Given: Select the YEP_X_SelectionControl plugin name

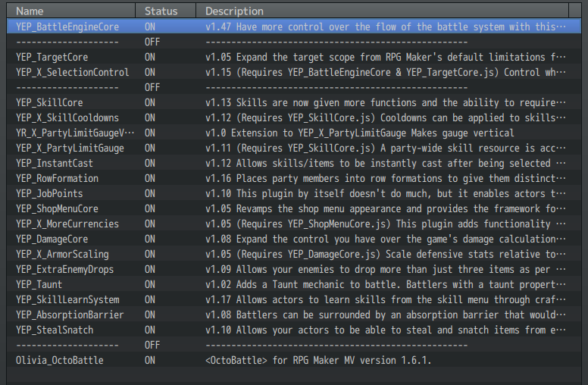Looking at the screenshot, I should tap(73, 72).
